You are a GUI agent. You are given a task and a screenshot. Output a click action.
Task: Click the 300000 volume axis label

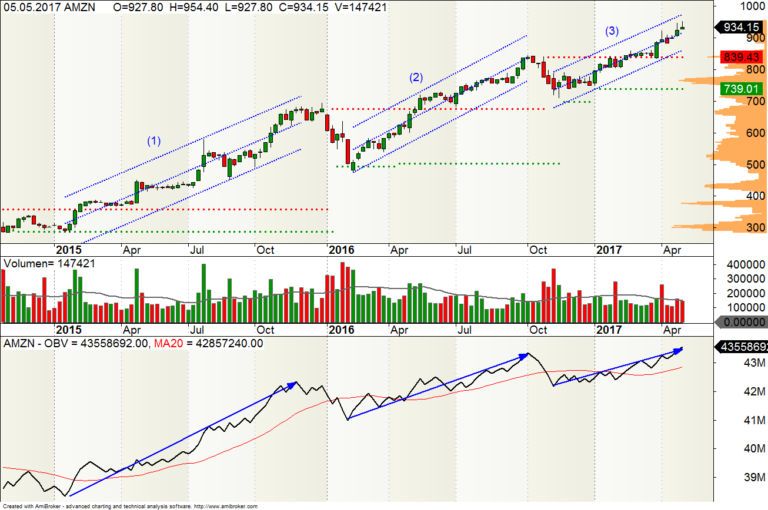[x=746, y=279]
